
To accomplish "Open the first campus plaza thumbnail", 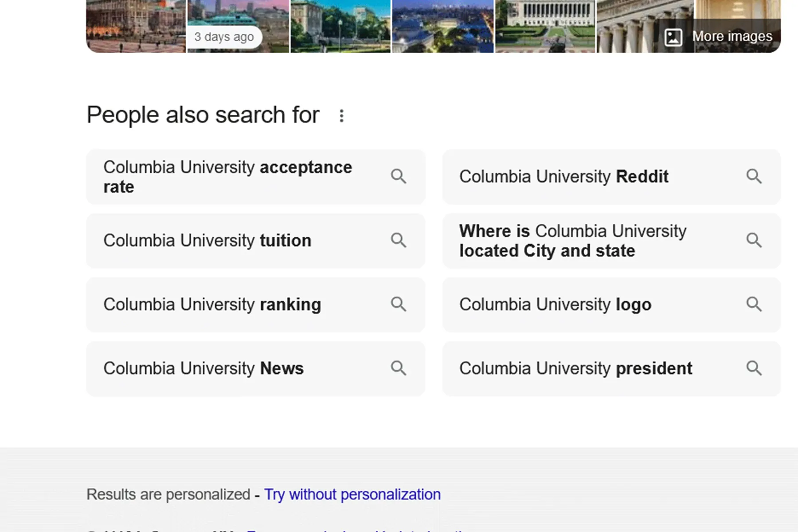I will click(136, 26).
